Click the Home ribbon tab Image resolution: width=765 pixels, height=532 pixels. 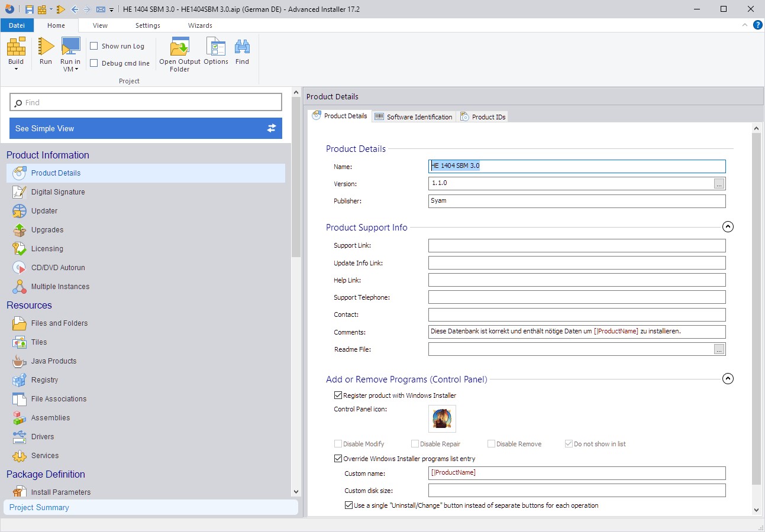56,25
